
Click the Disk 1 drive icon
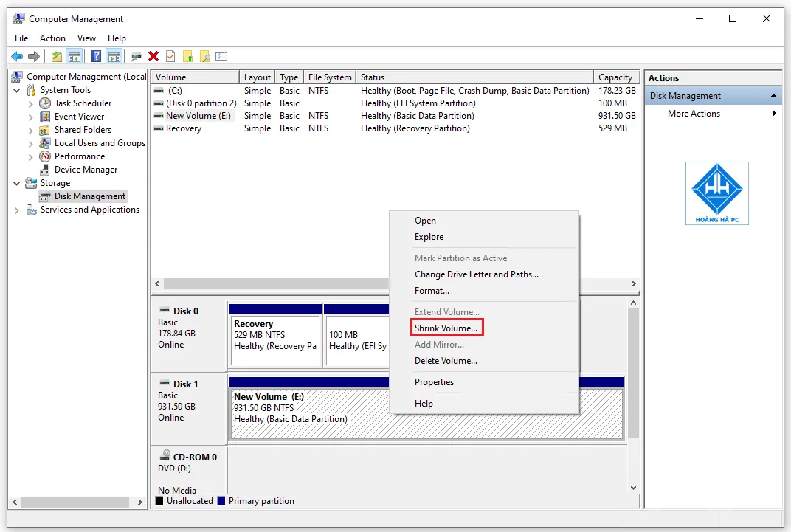pyautogui.click(x=165, y=383)
